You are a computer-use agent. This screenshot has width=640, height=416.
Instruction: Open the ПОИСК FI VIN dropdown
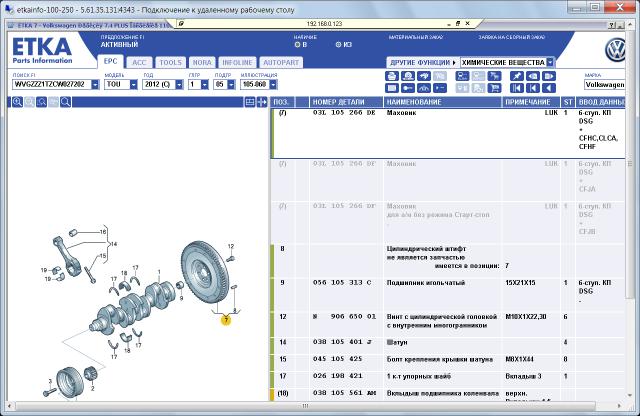click(95, 85)
